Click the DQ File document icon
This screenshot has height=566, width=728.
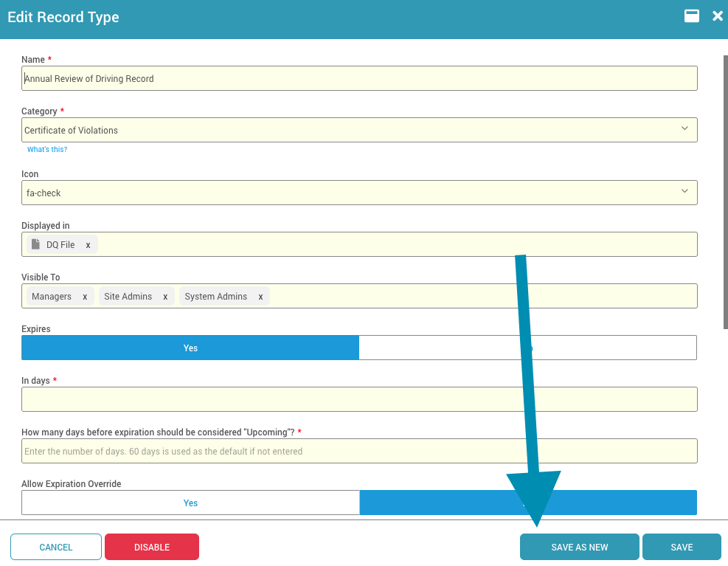[35, 244]
